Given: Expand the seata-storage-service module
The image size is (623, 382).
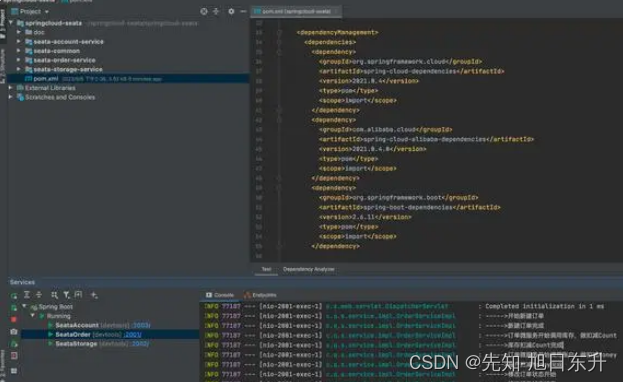Looking at the screenshot, I should [19, 69].
